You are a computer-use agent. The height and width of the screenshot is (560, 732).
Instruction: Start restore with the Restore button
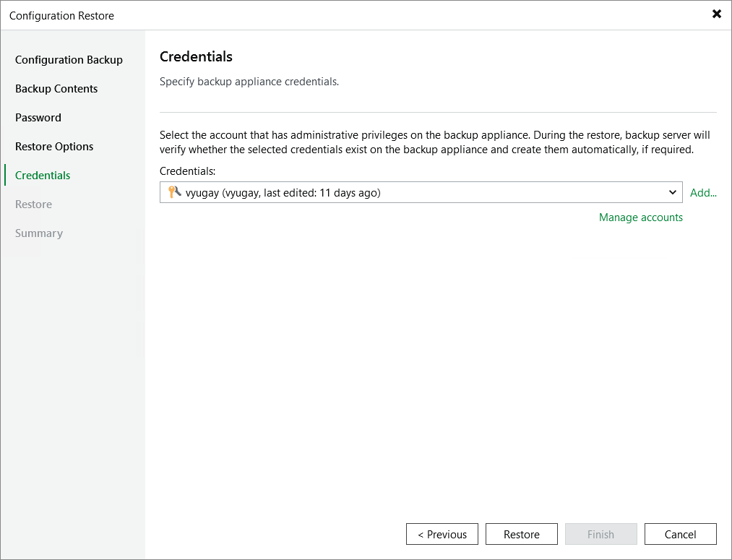521,534
